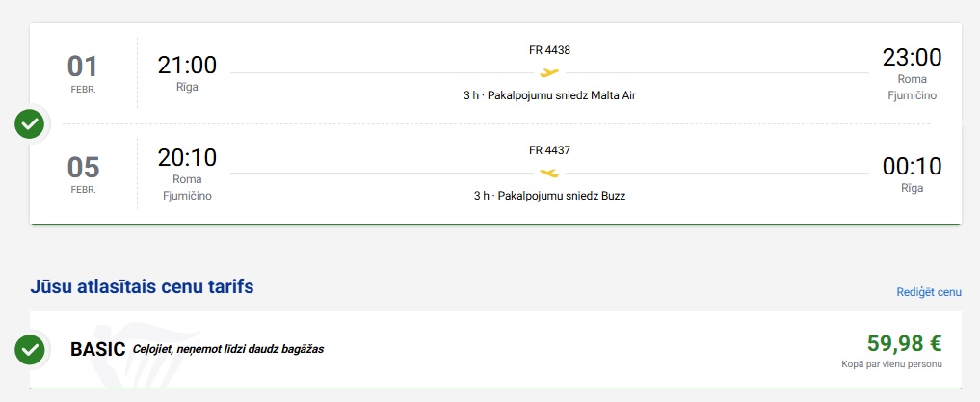Click the Jūsu atlasītais cenu tarifs heading

[142, 285]
